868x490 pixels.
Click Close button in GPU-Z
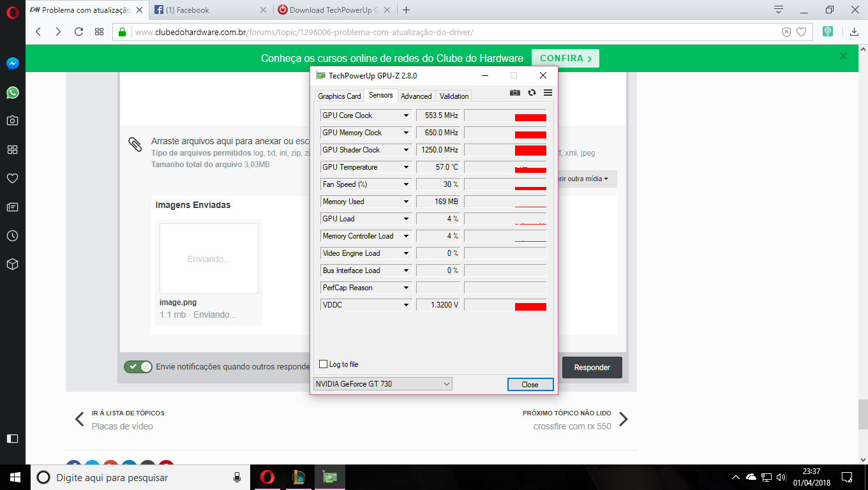pyautogui.click(x=530, y=385)
